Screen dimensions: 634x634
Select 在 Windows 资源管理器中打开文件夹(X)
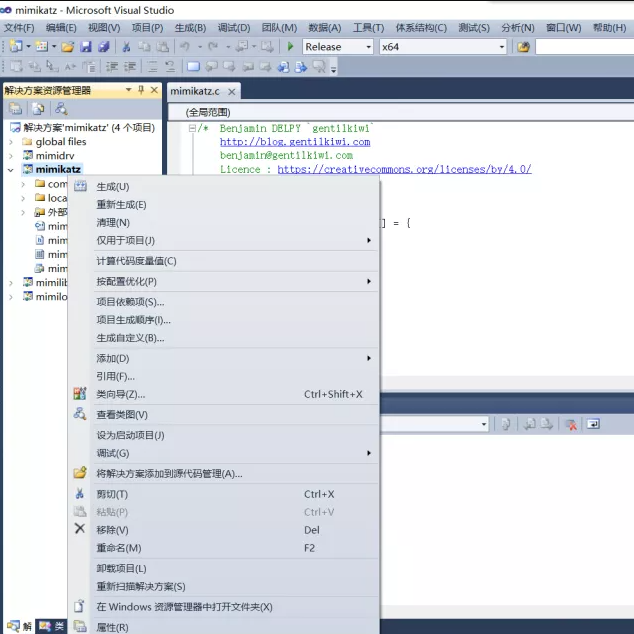click(224, 607)
